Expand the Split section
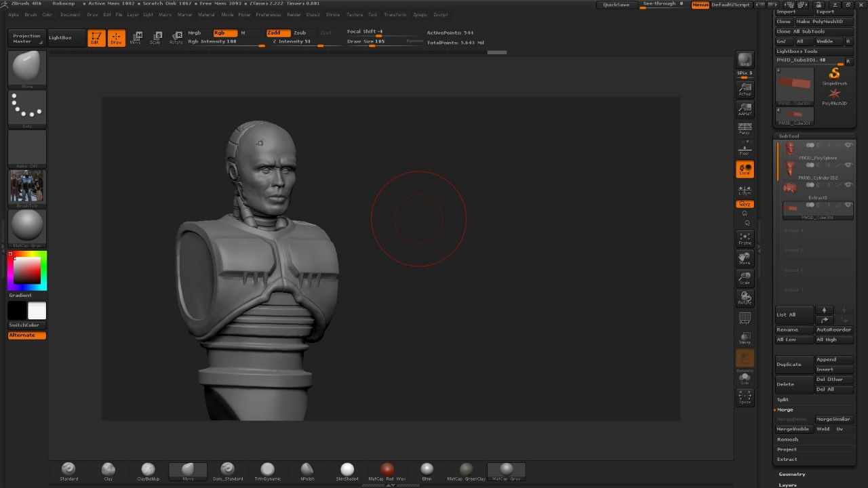The image size is (868, 488). [x=783, y=400]
